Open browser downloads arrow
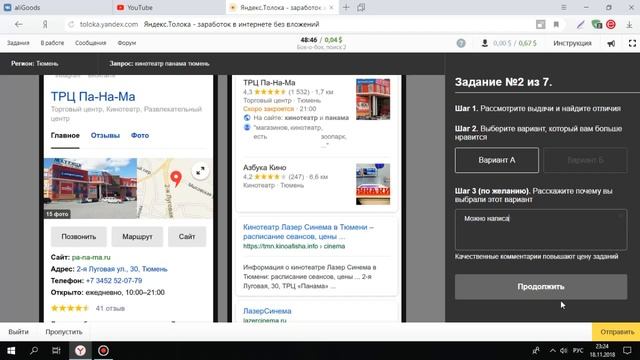The width and height of the screenshot is (640, 360). click(x=629, y=24)
